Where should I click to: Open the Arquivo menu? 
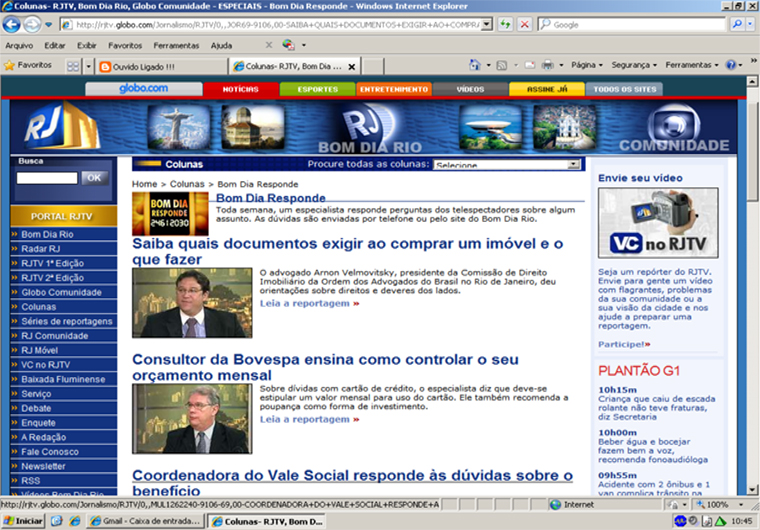click(x=19, y=46)
